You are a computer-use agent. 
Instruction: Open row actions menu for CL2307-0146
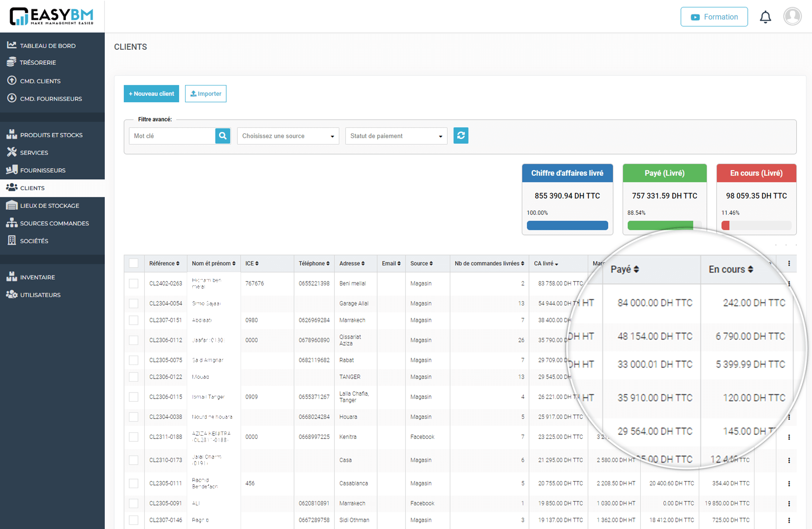[789, 520]
